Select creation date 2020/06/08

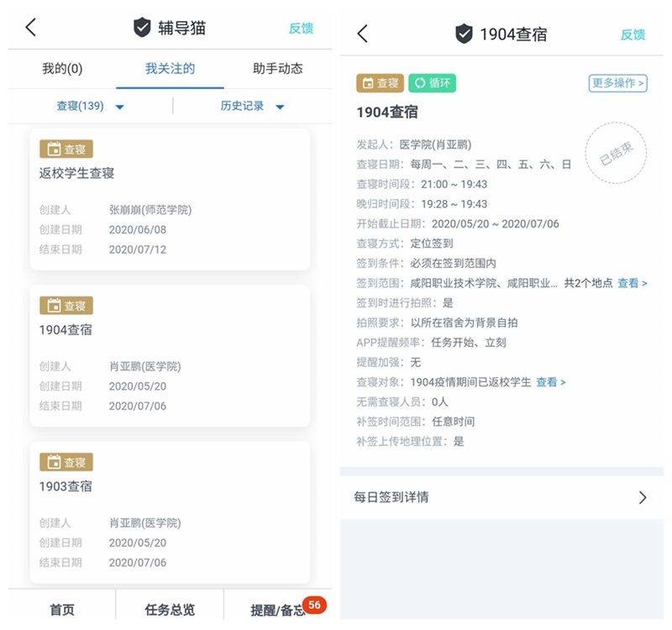(138, 229)
